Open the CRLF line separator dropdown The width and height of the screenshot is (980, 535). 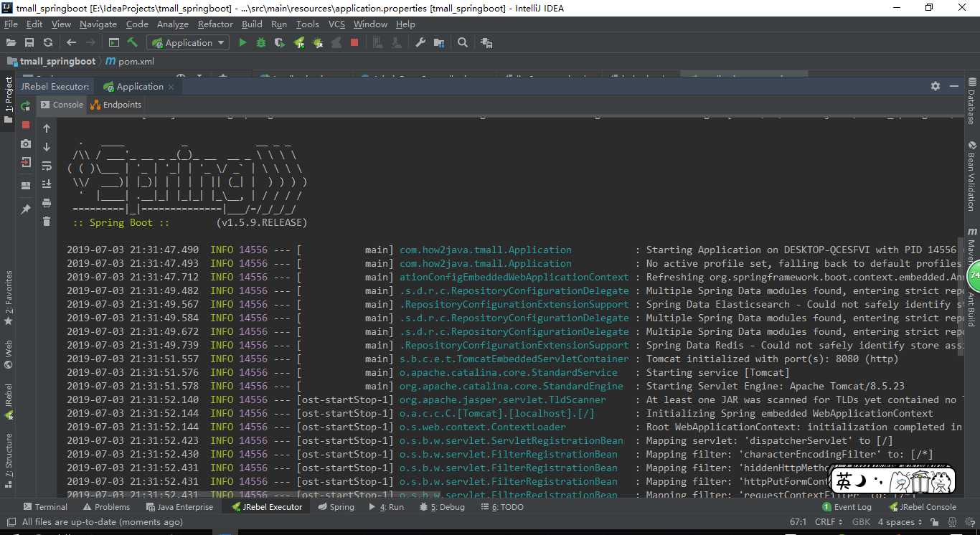pos(829,522)
